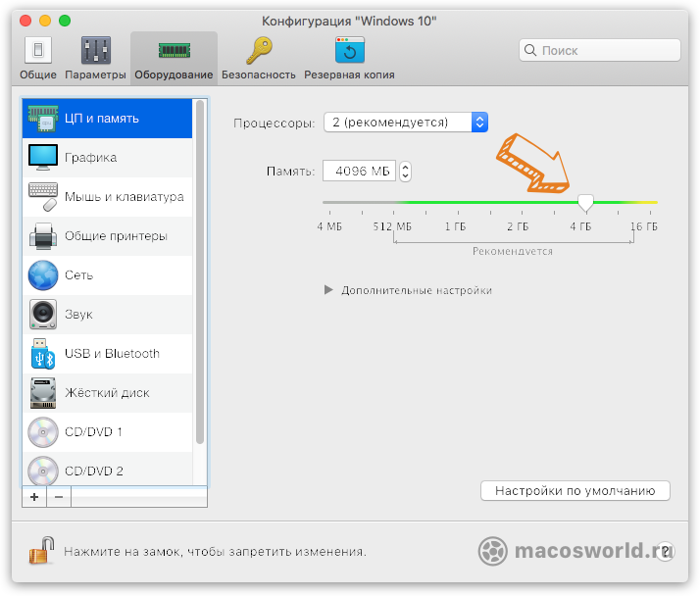Click the sidebar scrollbar
The height and width of the screenshot is (596, 700).
coord(200,273)
